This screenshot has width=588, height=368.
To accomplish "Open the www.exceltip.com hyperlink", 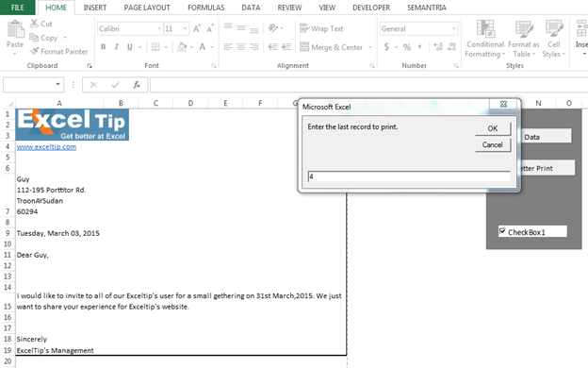I will coord(46,147).
